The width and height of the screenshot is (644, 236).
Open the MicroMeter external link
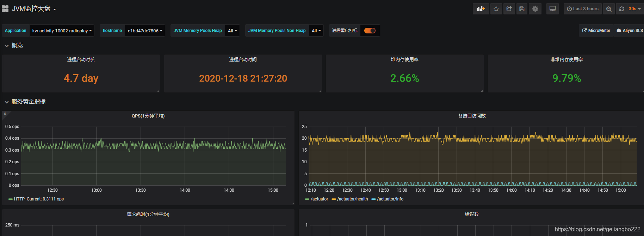596,31
